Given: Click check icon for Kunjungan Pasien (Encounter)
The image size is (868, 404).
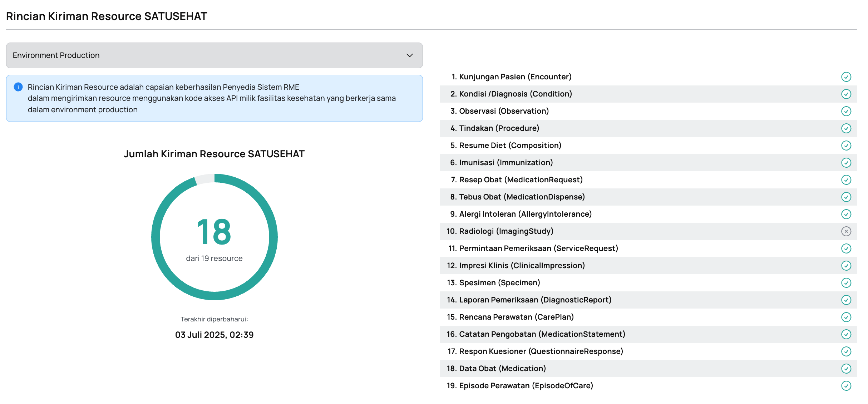Looking at the screenshot, I should pyautogui.click(x=846, y=77).
